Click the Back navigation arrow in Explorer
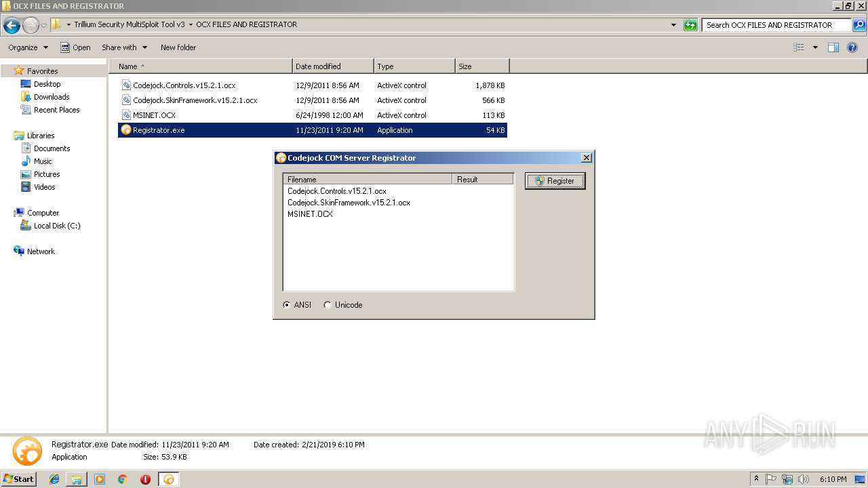 [12, 26]
